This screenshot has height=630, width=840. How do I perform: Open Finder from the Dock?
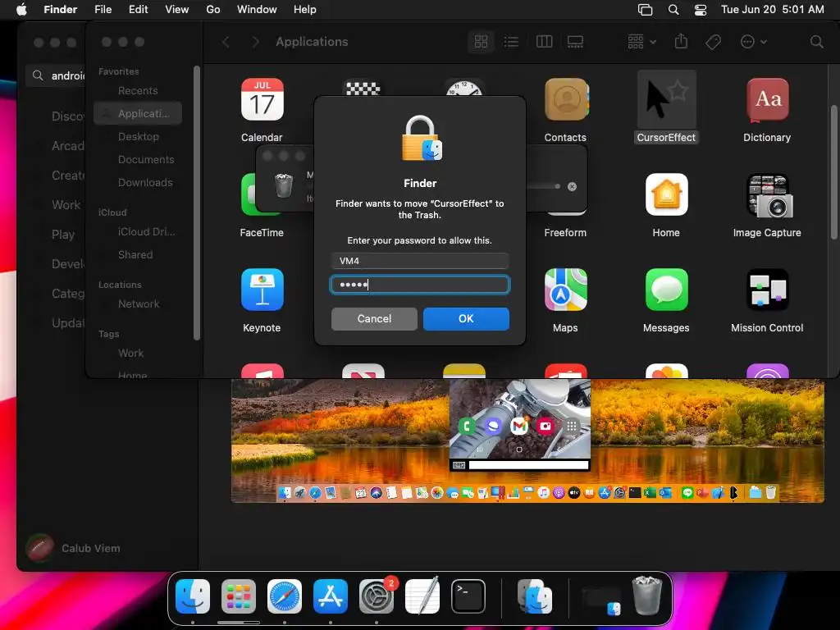193,596
